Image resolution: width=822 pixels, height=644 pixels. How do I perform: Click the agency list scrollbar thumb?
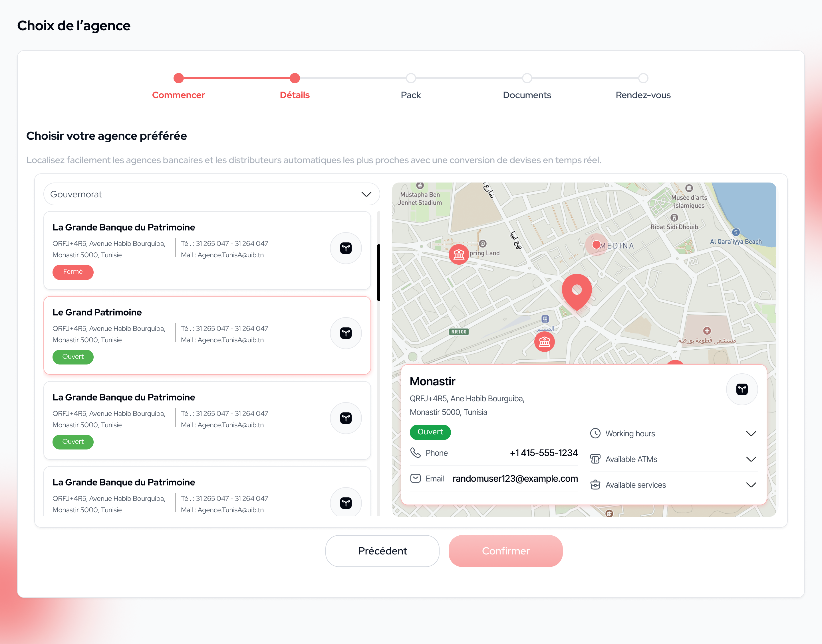[x=378, y=273]
